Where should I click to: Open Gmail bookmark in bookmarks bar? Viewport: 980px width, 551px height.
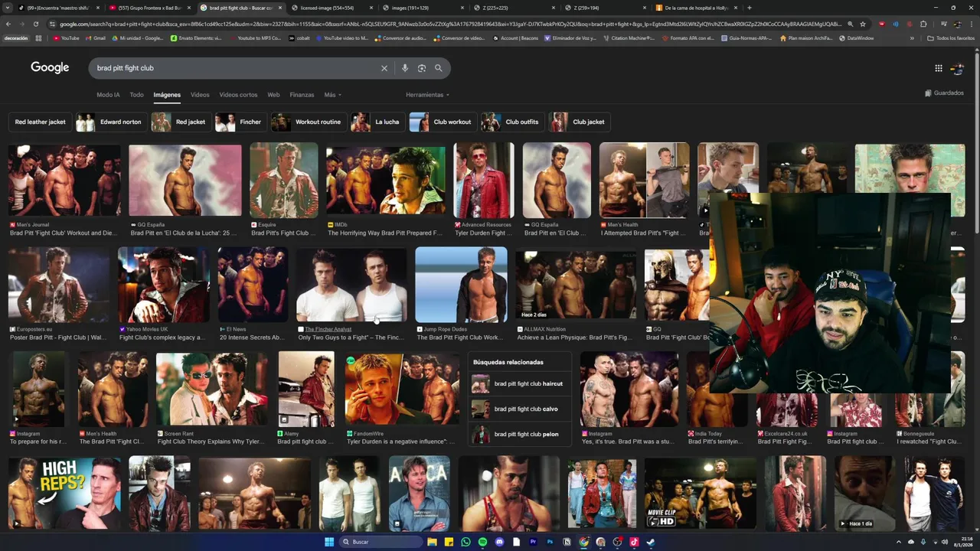tap(96, 37)
